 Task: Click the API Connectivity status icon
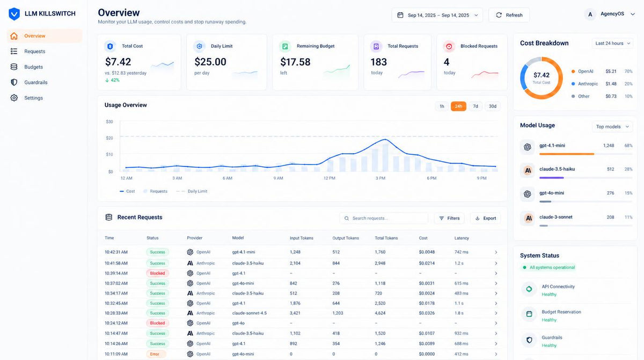pyautogui.click(x=529, y=290)
